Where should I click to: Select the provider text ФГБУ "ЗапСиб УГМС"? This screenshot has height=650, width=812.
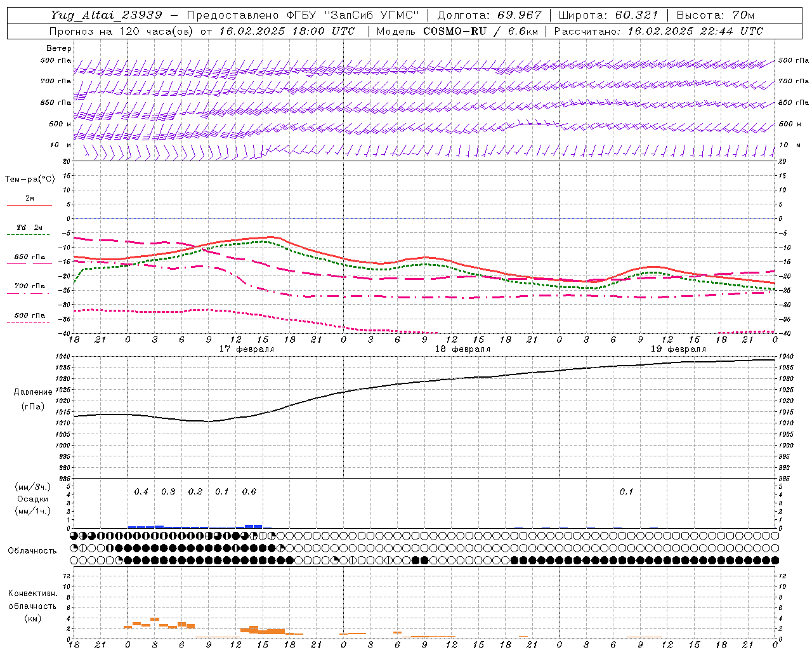[x=354, y=15]
